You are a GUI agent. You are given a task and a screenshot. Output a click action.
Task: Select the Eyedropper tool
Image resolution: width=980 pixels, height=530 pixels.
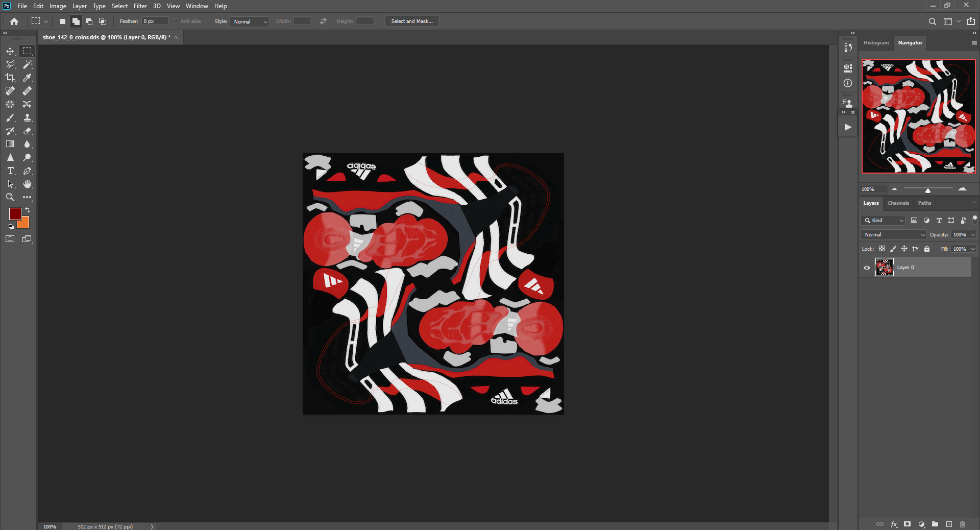tap(27, 78)
